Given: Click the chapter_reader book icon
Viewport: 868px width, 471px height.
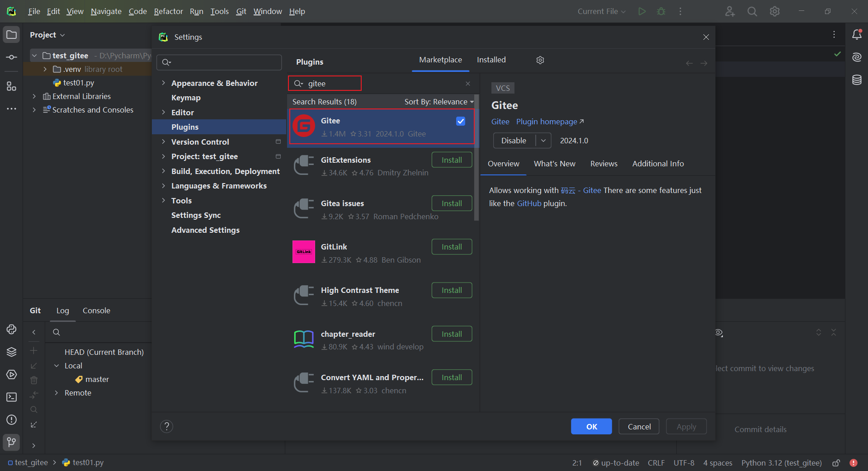Looking at the screenshot, I should click(304, 339).
